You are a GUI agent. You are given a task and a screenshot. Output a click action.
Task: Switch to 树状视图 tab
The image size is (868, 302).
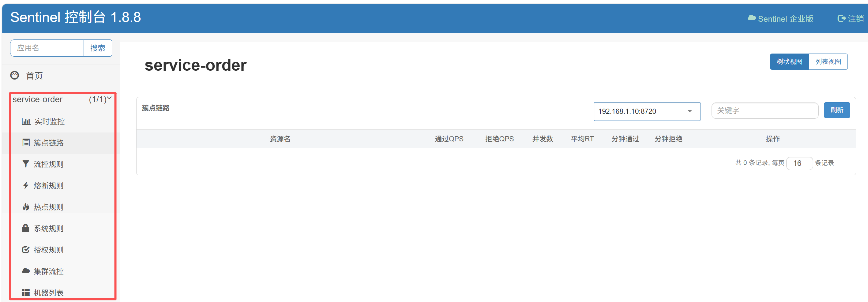point(789,62)
